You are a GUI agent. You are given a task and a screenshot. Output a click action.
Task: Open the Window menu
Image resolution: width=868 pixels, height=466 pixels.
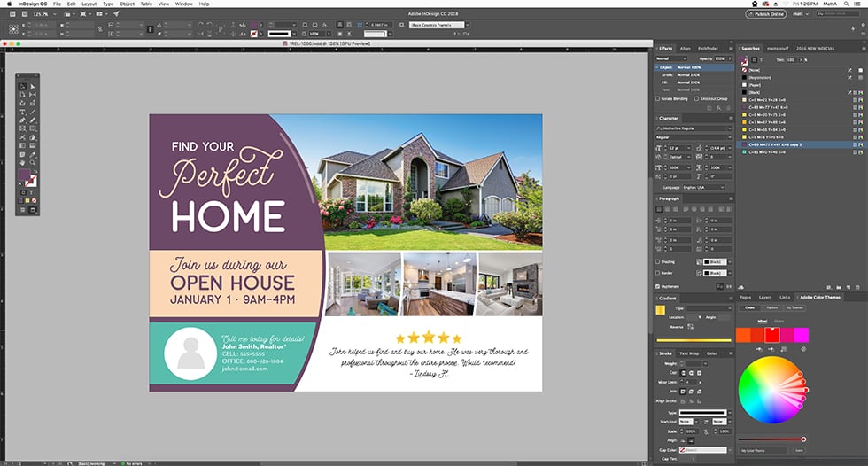184,4
